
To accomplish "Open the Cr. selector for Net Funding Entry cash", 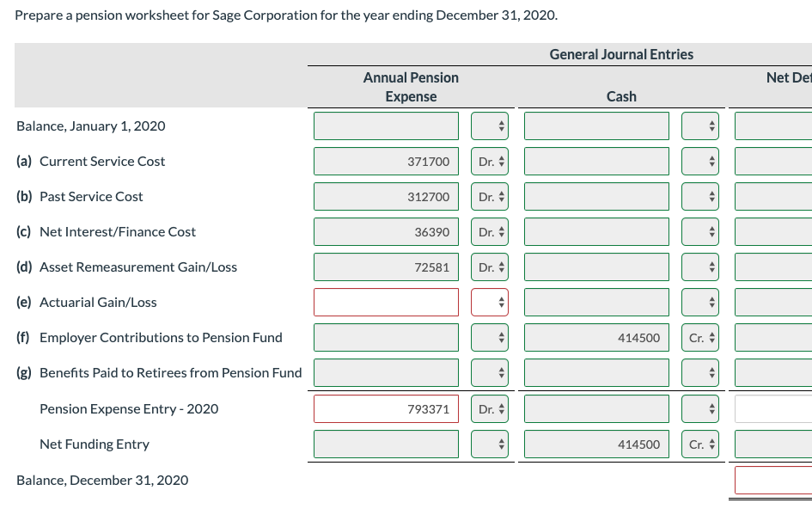I will (699, 444).
